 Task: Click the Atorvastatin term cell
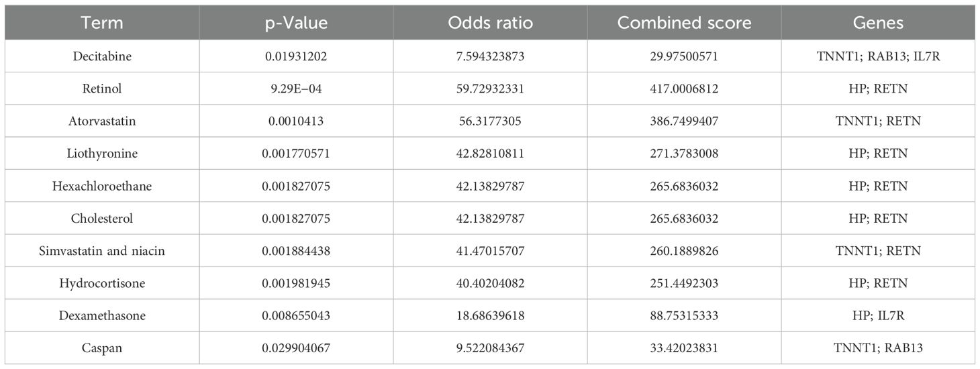(102, 121)
